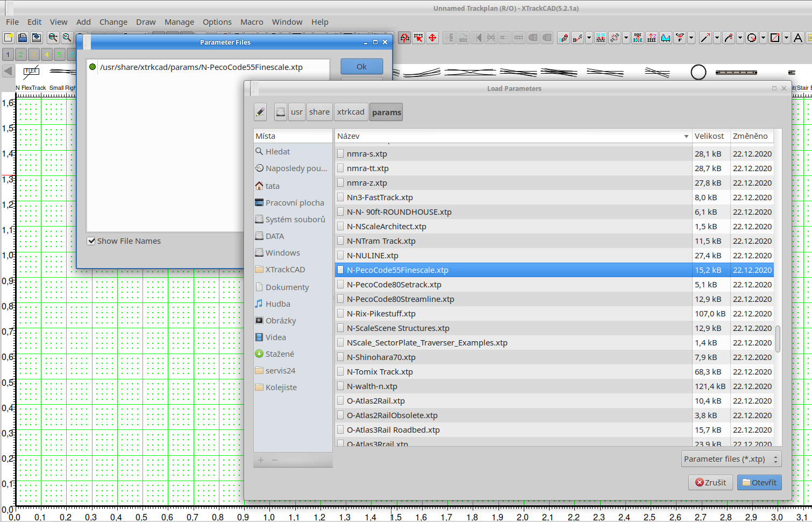The width and height of the screenshot is (812, 522).
Task: Toggle layer 1 button
Action: [x=8, y=54]
